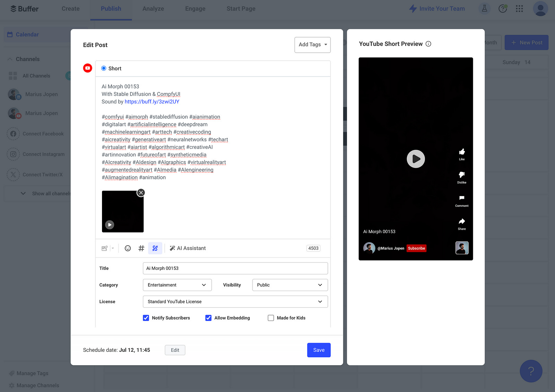The width and height of the screenshot is (555, 392).
Task: Open the user account avatar menu
Action: 540,9
